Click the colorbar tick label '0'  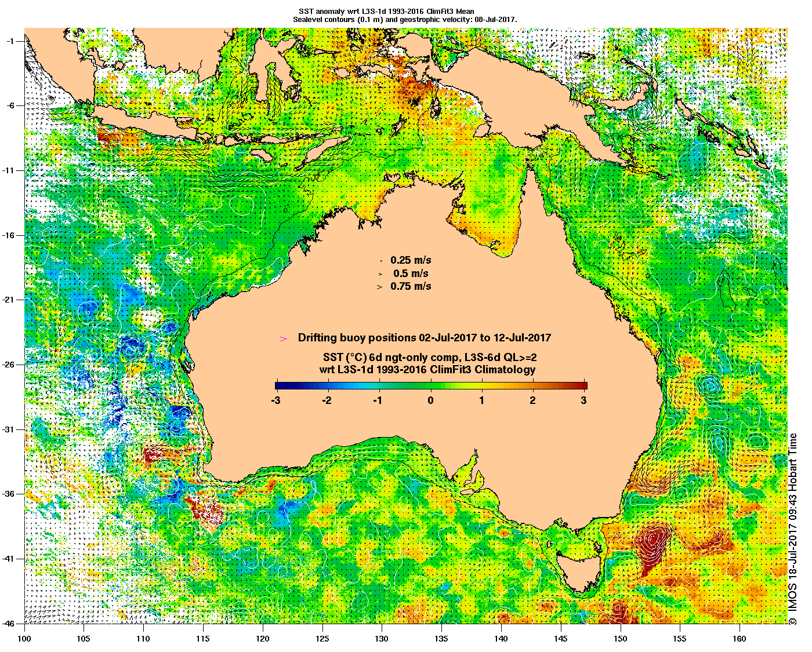click(x=431, y=400)
